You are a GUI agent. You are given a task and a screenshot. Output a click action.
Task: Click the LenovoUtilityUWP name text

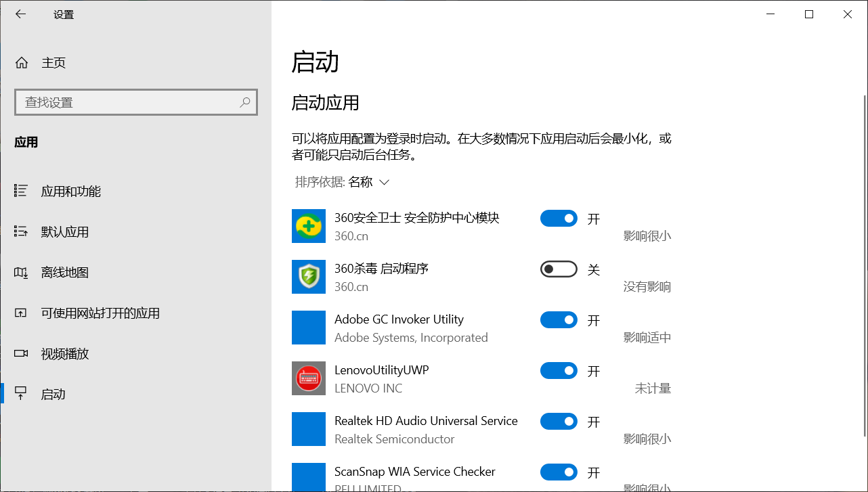(381, 370)
